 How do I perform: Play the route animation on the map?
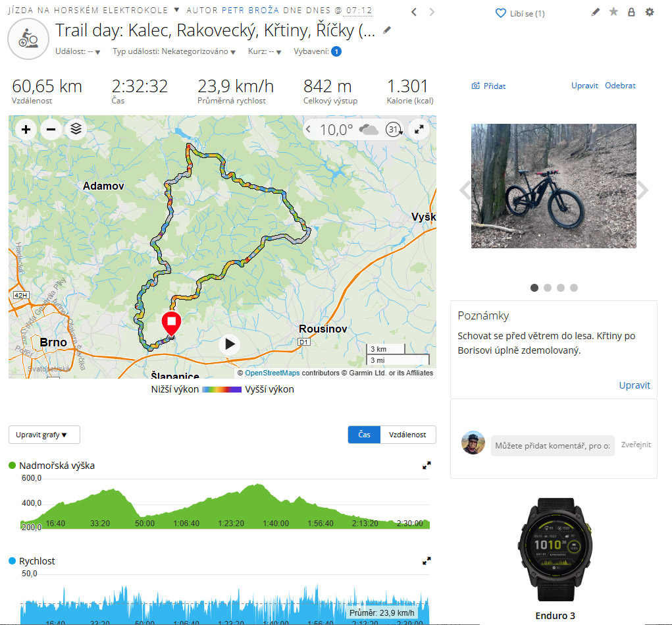tap(230, 344)
